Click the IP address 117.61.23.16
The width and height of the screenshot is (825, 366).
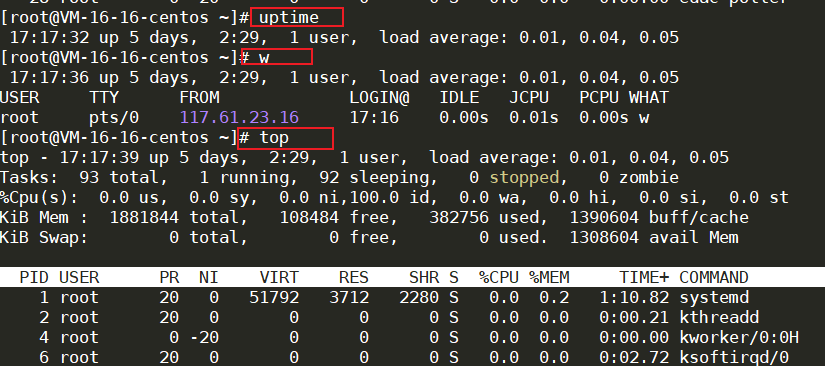click(239, 117)
